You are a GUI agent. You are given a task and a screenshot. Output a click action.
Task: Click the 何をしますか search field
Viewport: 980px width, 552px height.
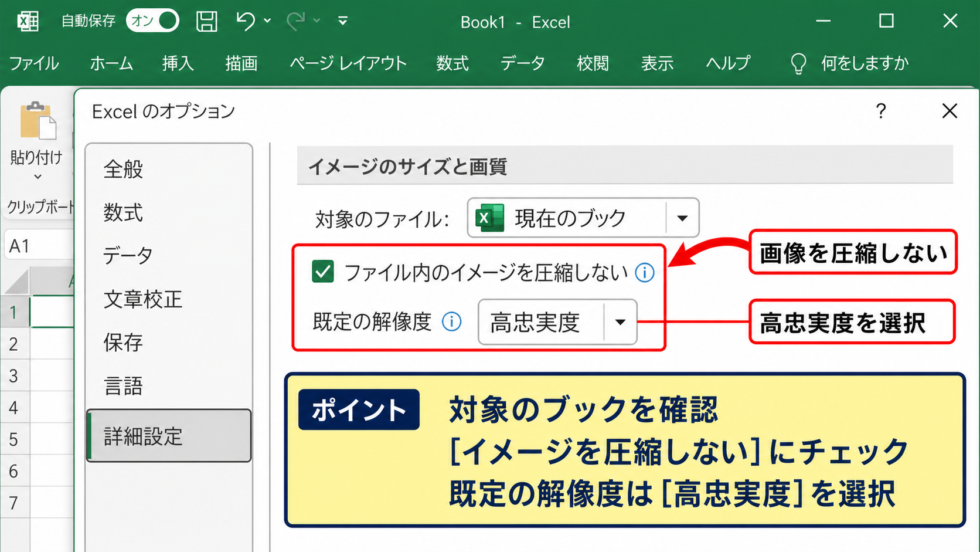coord(865,63)
